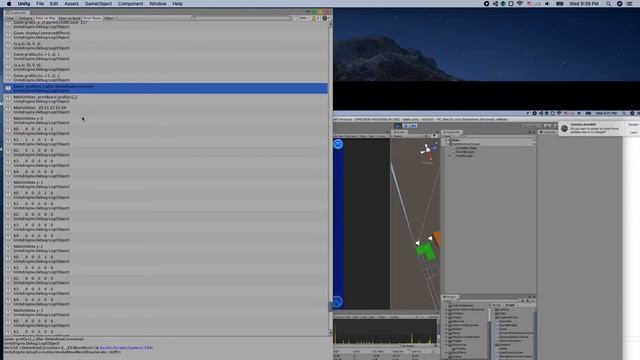Image resolution: width=640 pixels, height=360 pixels.
Task: Click the Step button in Unity editor
Action: pyautogui.click(x=414, y=126)
